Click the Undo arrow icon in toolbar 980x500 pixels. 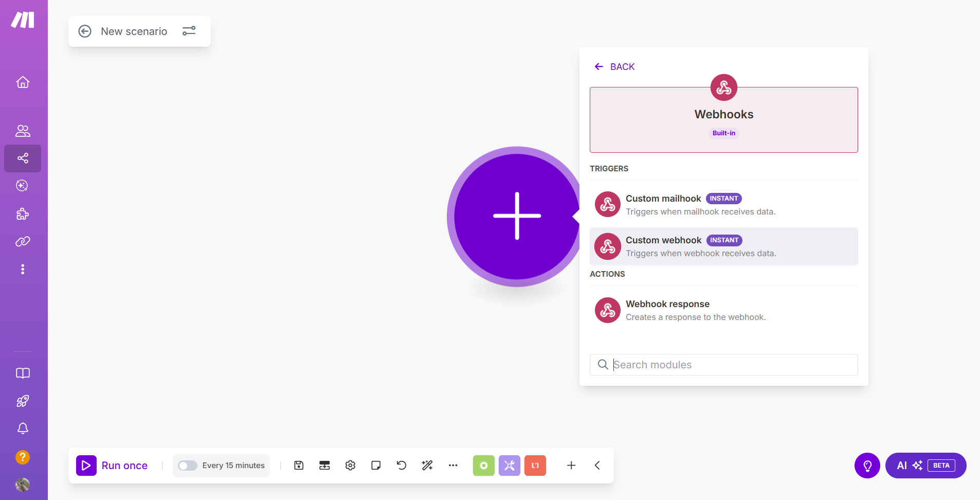coord(402,466)
